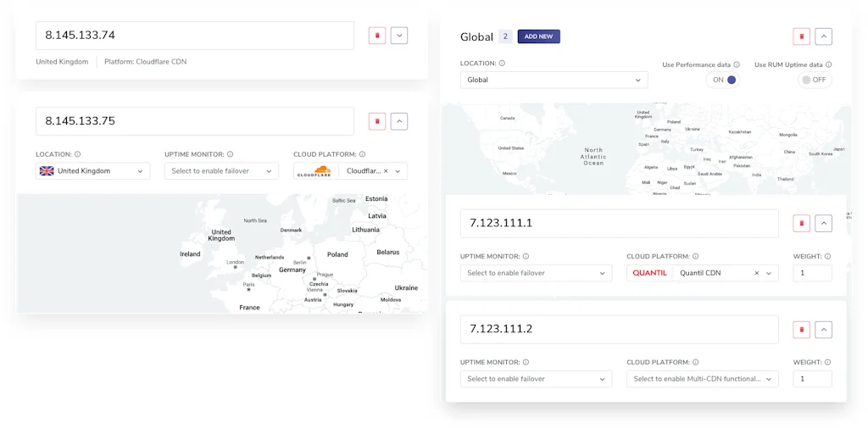This screenshot has width=868, height=428.
Task: Delete the 7.123.111.1 record
Action: (x=801, y=224)
